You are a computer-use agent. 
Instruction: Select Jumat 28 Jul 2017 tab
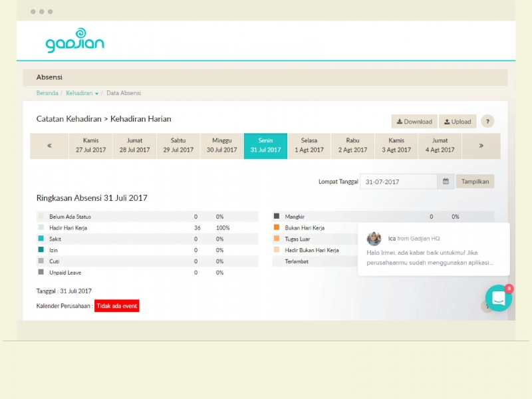point(134,146)
